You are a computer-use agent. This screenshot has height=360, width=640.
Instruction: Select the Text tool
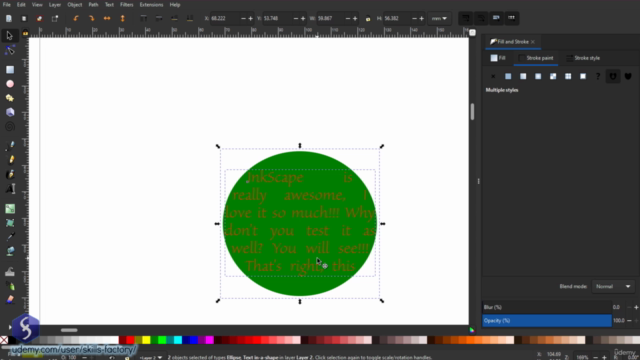(10, 188)
